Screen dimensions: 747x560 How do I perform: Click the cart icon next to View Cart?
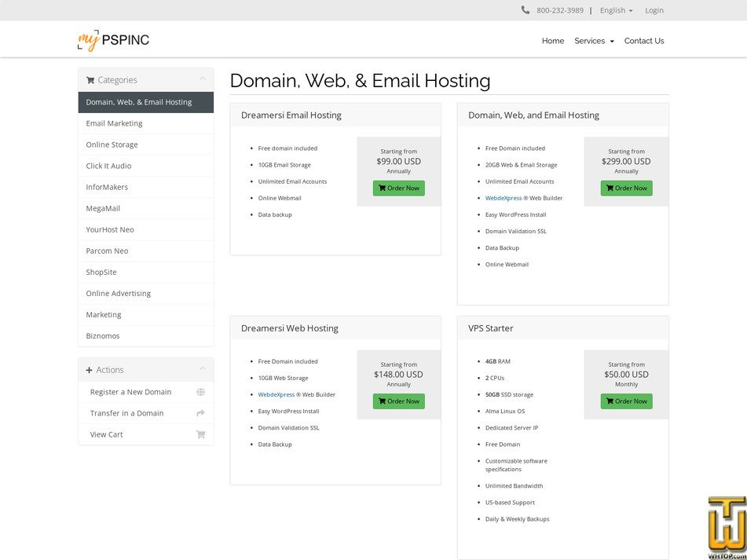[x=200, y=434]
